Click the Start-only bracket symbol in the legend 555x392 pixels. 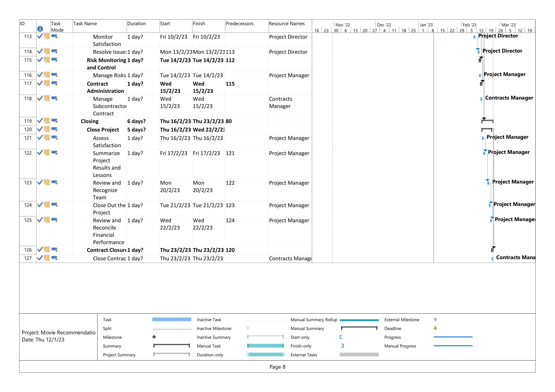(341, 337)
